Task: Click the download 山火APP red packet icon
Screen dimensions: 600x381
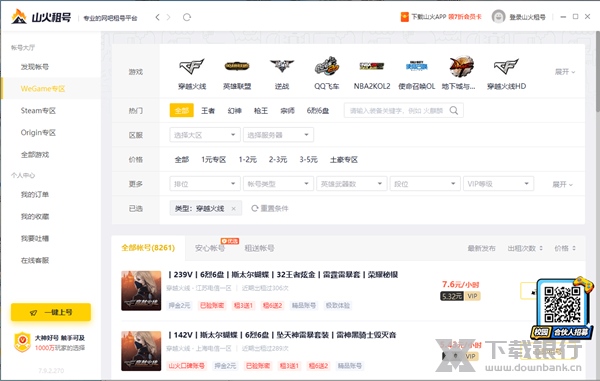Action: tap(404, 17)
